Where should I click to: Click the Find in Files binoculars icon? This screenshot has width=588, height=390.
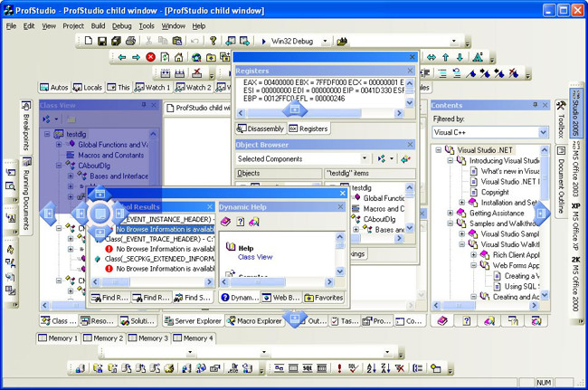[x=342, y=42]
